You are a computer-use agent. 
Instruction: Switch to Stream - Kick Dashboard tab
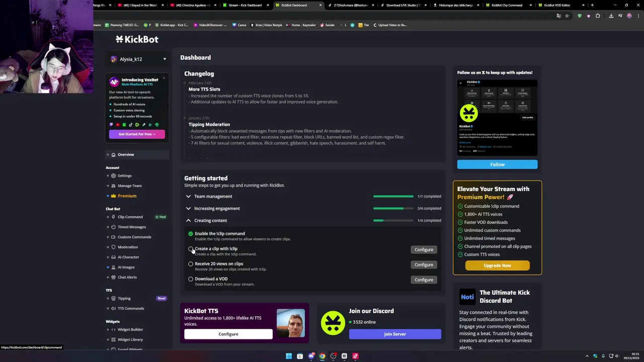(246, 5)
